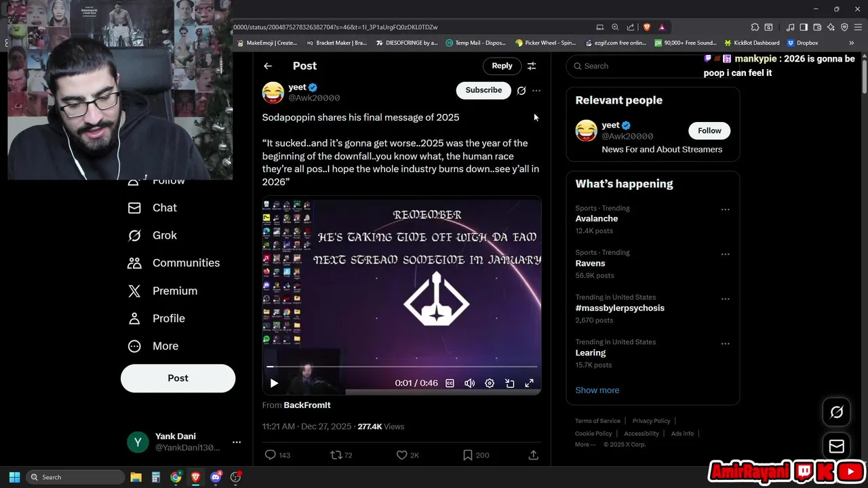Click the share page icon in address bar

pyautogui.click(x=631, y=27)
